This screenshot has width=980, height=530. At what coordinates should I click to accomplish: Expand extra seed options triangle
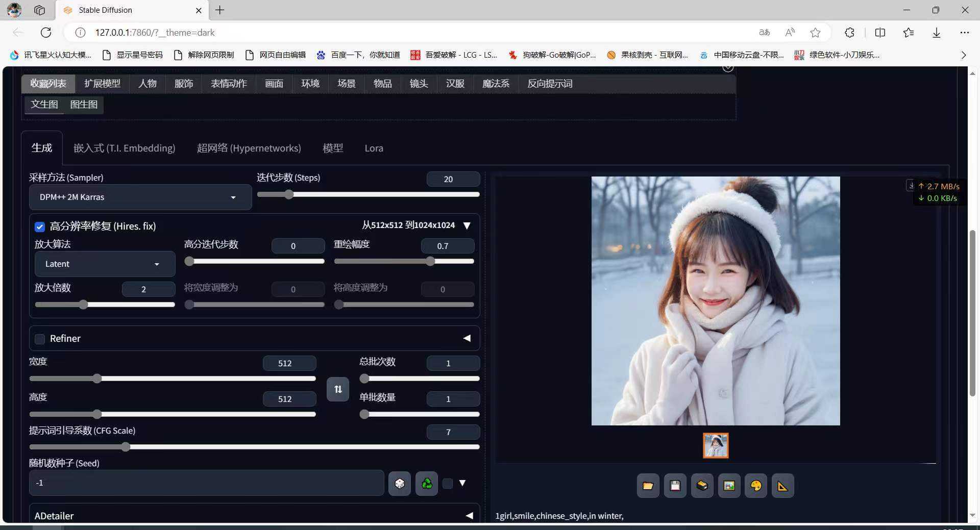click(462, 483)
